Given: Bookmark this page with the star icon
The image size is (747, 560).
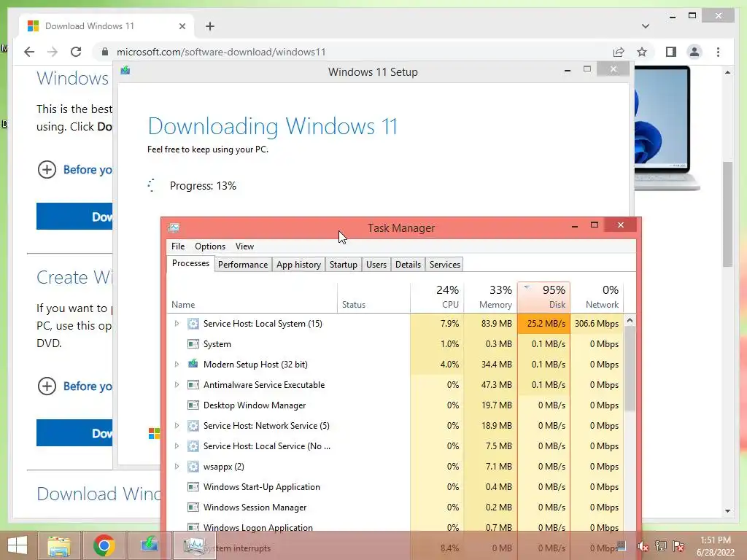Looking at the screenshot, I should pyautogui.click(x=642, y=52).
